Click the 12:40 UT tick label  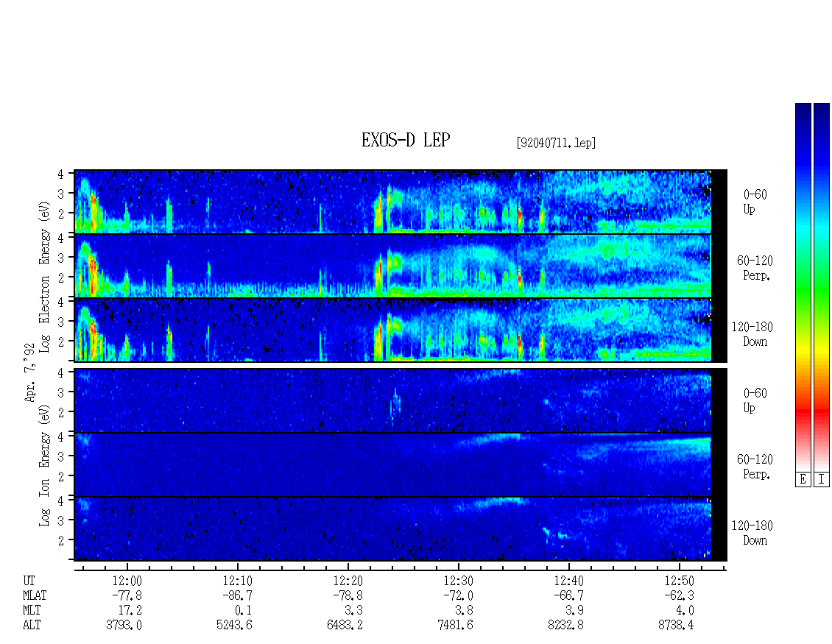click(x=568, y=581)
